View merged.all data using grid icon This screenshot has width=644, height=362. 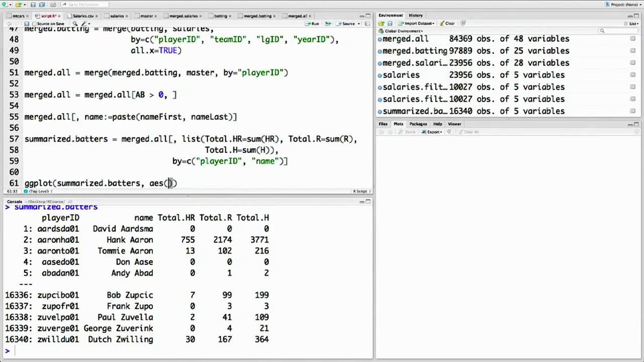click(633, 39)
